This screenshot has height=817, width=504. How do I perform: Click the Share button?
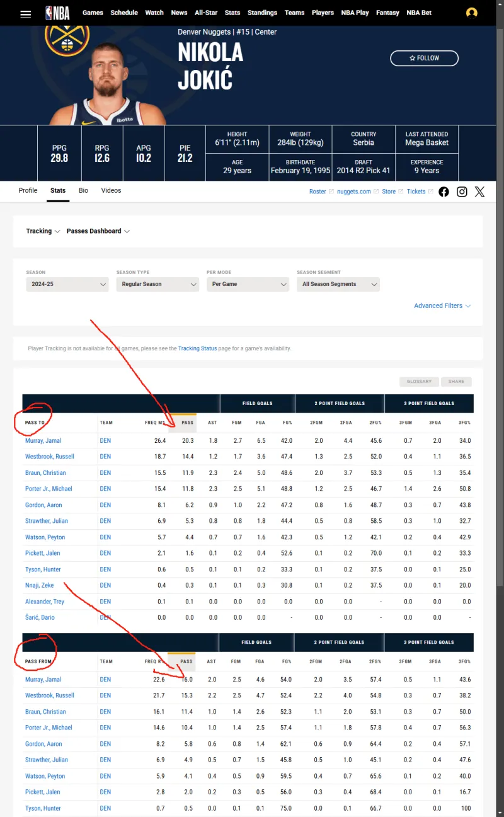[456, 382]
